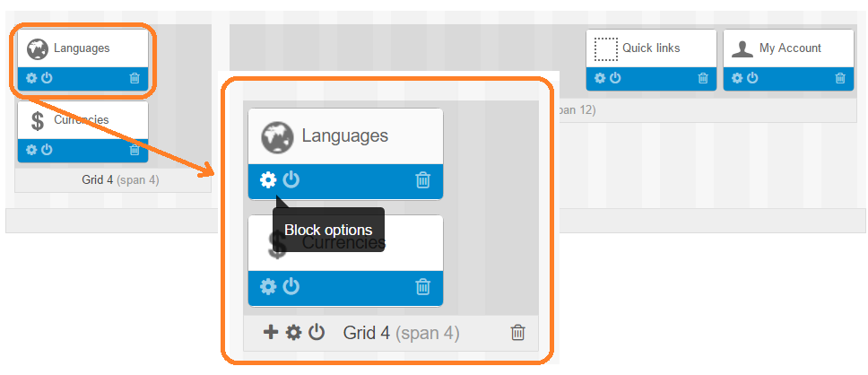Toggle power icon on enlarged Languages block
Screen dimensions: 868x375
[291, 180]
